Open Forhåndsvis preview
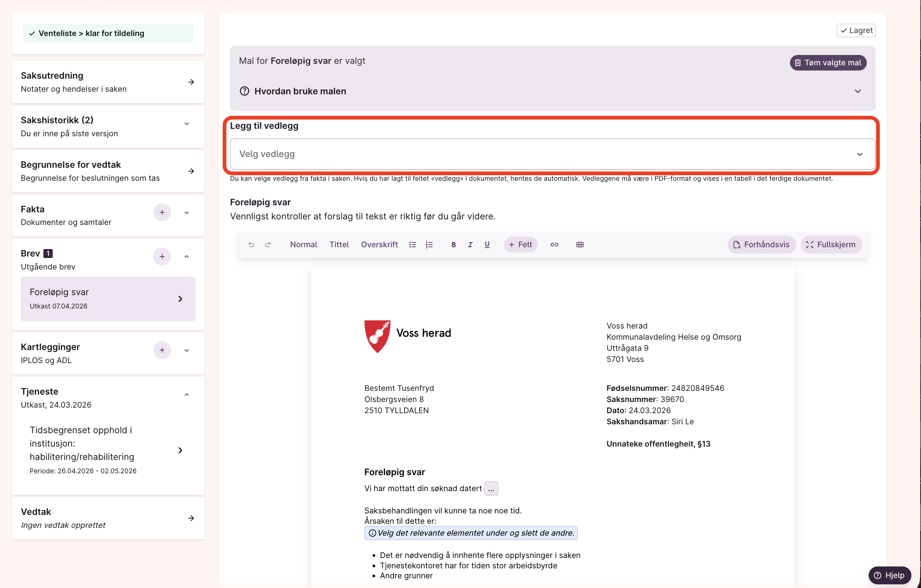The image size is (921, 588). [761, 245]
